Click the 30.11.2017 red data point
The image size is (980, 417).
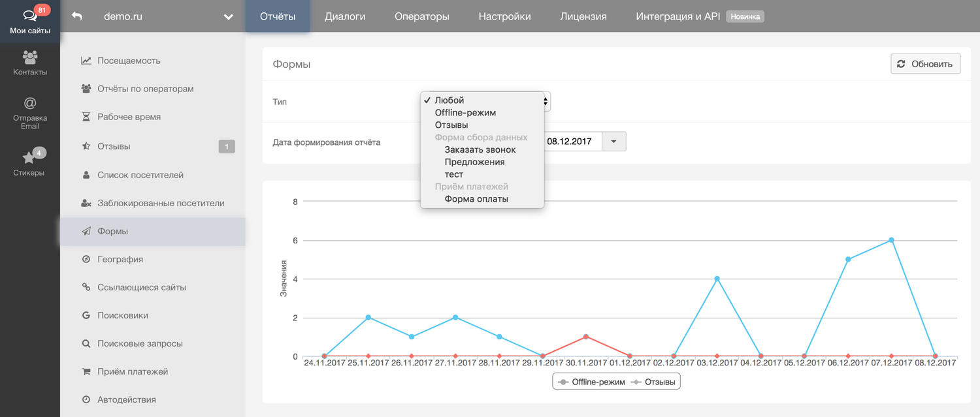click(586, 337)
